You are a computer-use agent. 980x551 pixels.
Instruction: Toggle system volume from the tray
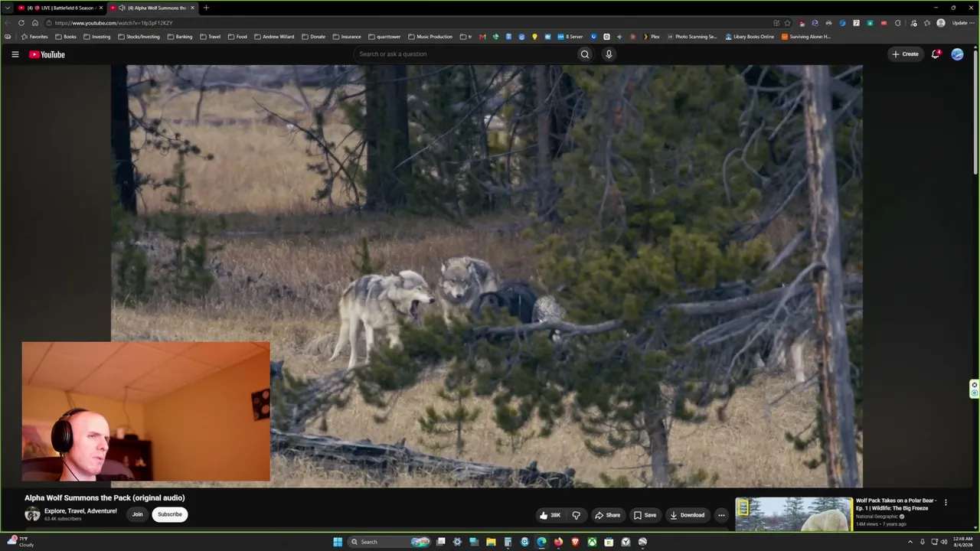(944, 542)
